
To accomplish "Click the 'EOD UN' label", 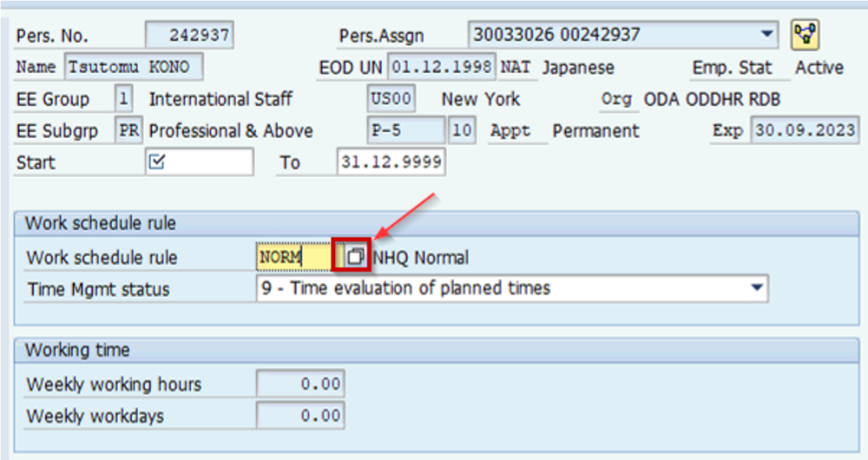I will (351, 68).
